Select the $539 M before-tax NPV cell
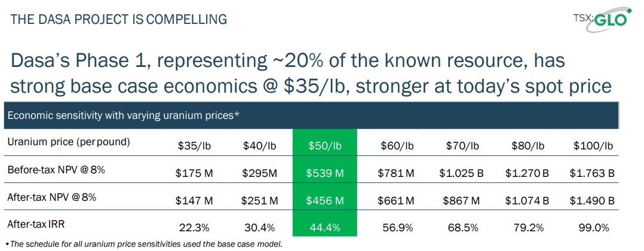Viewport: 644px width, 251px height. 325,173
